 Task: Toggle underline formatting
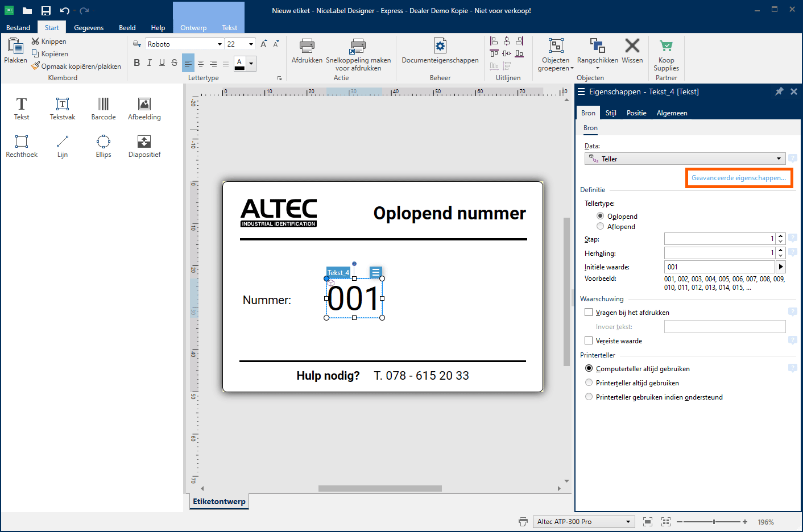pyautogui.click(x=162, y=63)
